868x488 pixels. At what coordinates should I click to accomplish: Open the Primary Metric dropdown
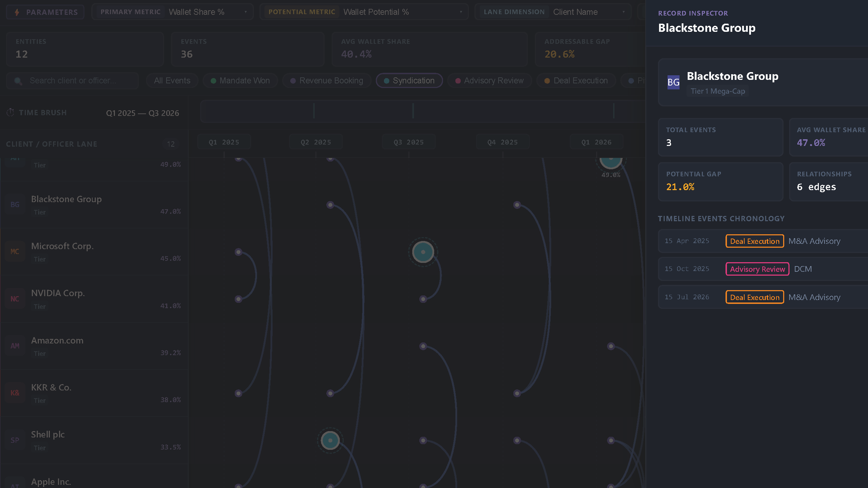point(173,12)
